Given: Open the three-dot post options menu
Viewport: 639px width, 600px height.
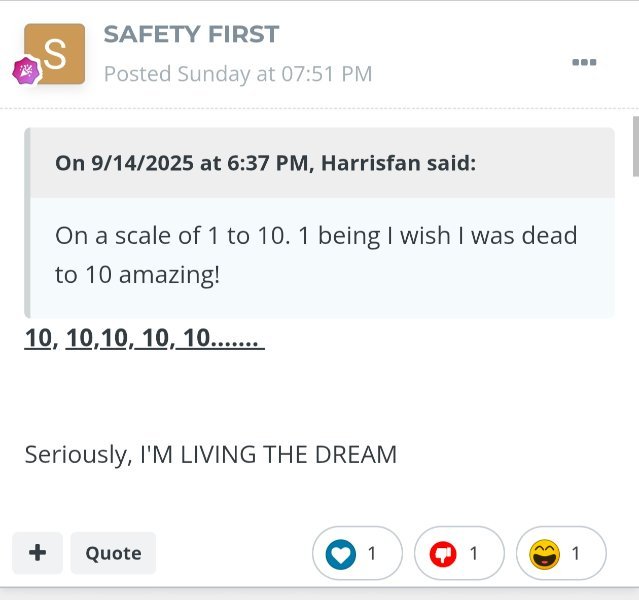Looking at the screenshot, I should click(x=583, y=62).
